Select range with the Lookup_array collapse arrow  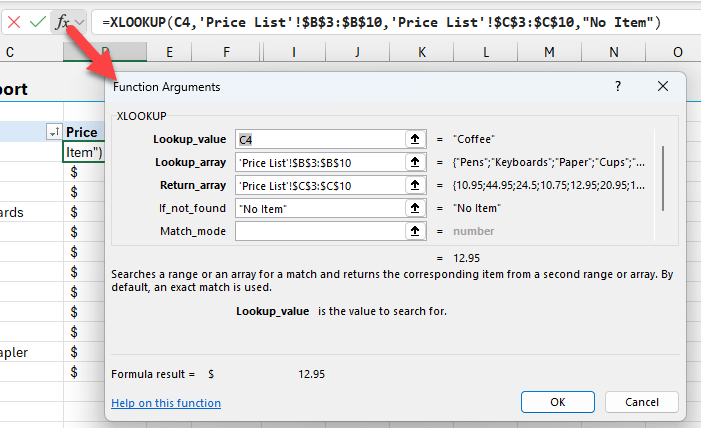[x=415, y=162]
